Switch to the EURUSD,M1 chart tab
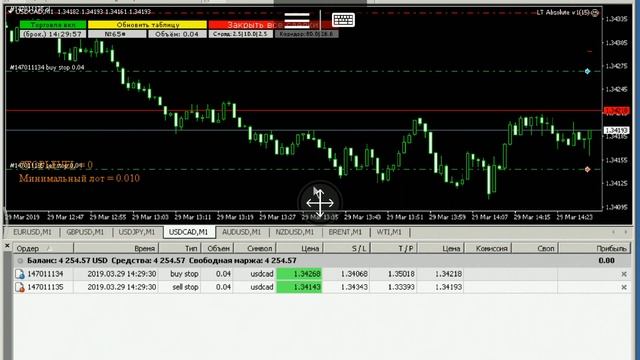Image resolution: width=640 pixels, height=360 pixels. [x=32, y=232]
